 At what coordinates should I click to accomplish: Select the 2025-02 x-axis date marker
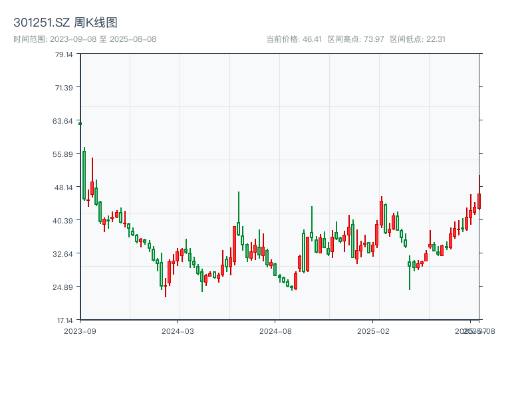pyautogui.click(x=373, y=331)
